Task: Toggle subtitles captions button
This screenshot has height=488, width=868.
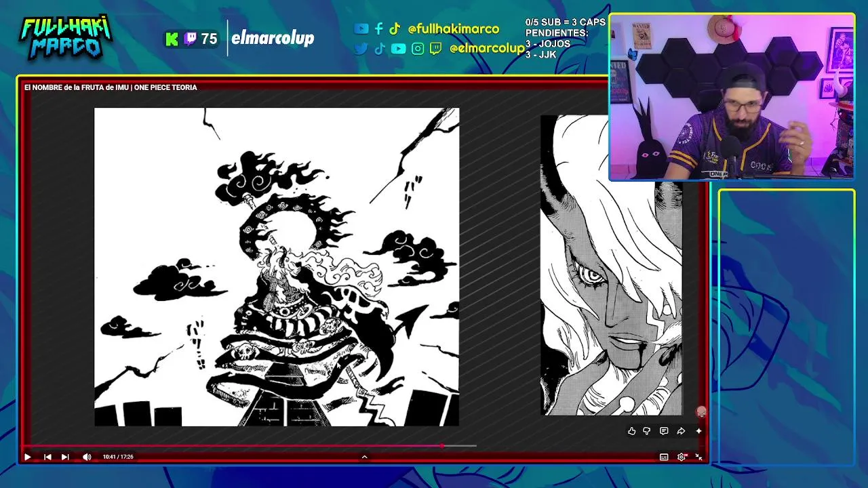Action: (x=664, y=457)
